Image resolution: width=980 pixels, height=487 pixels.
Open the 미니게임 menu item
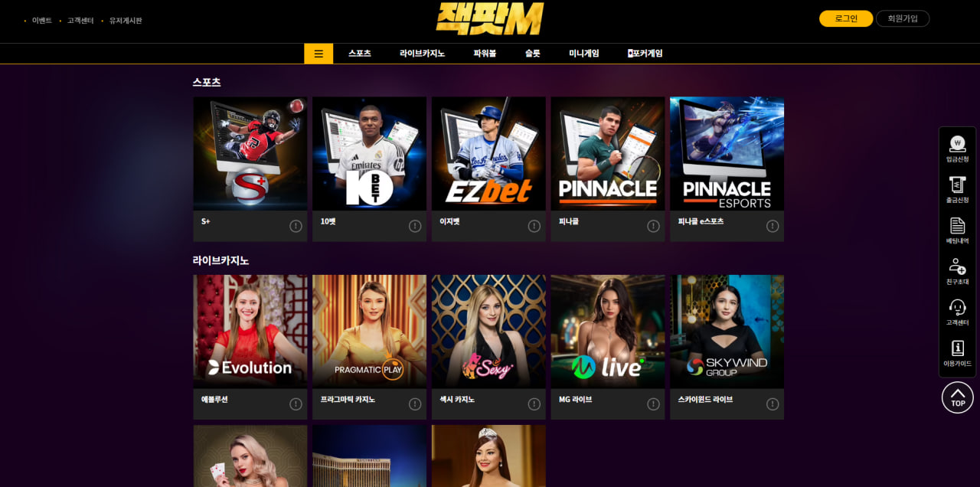click(x=584, y=54)
